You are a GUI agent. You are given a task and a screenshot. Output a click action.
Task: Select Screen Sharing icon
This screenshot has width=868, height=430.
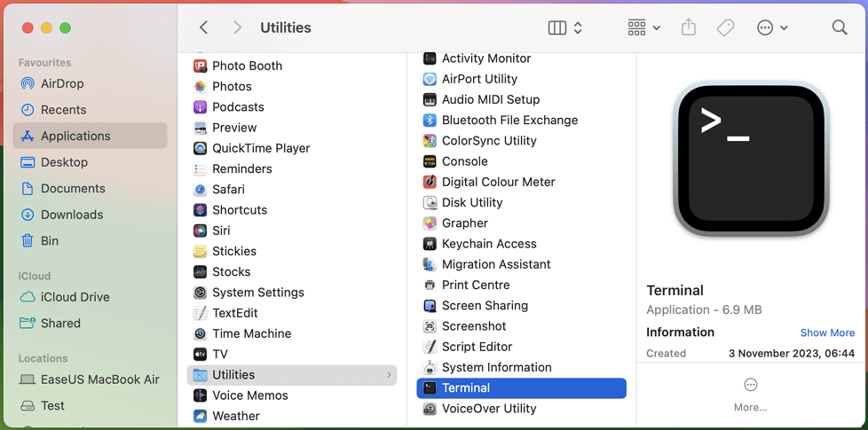pyautogui.click(x=430, y=305)
